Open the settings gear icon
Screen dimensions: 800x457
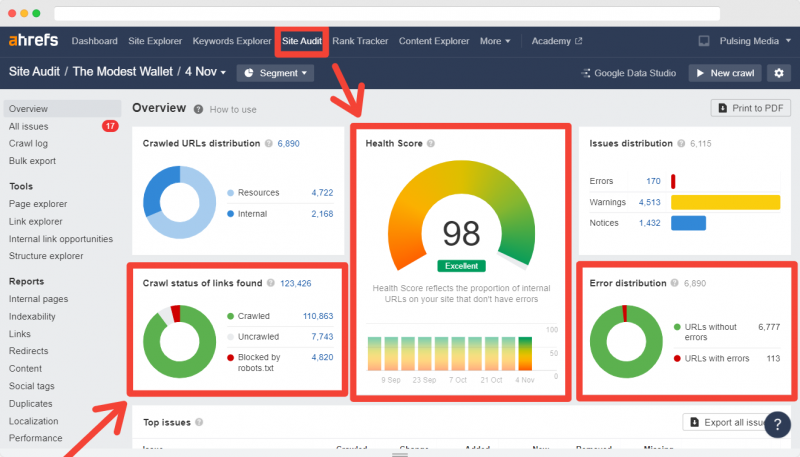point(779,73)
